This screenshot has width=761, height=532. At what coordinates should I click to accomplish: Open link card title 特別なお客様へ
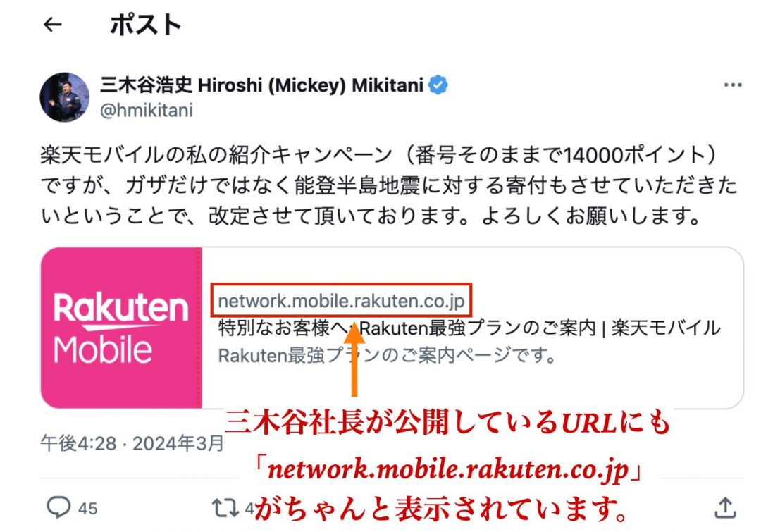point(469,328)
